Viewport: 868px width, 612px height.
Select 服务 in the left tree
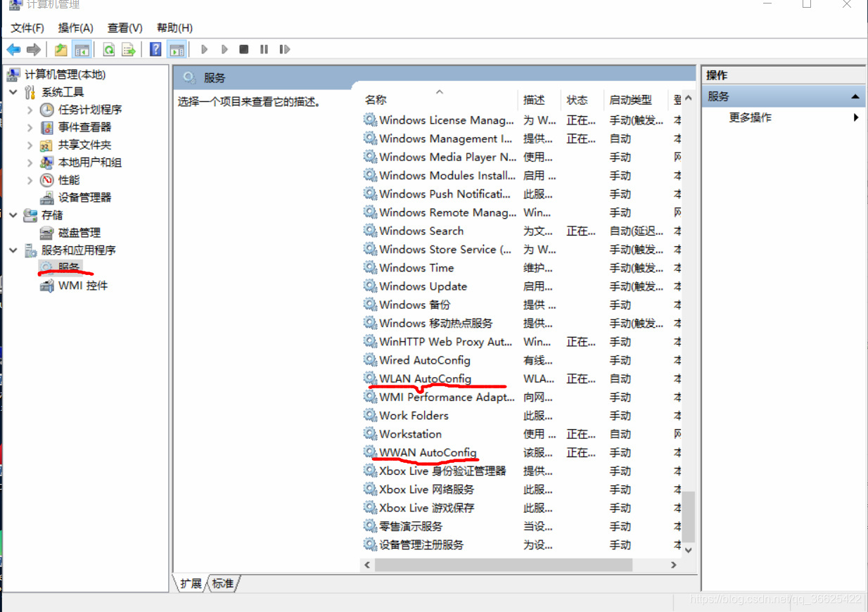tap(69, 267)
